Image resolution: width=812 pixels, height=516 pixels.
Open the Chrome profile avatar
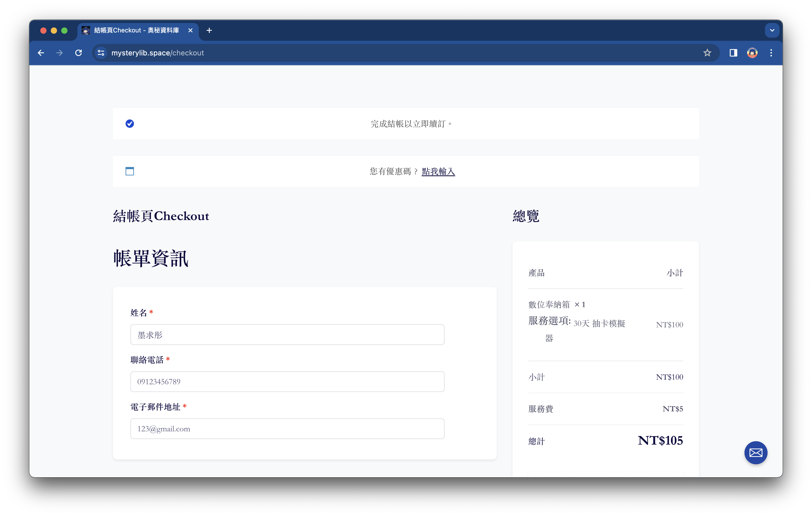coord(752,53)
